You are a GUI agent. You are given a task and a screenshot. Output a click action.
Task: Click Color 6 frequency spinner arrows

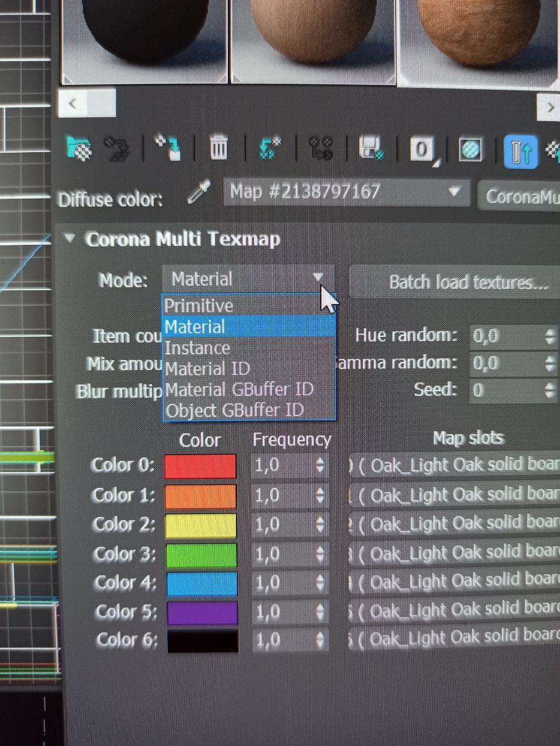pyautogui.click(x=320, y=640)
